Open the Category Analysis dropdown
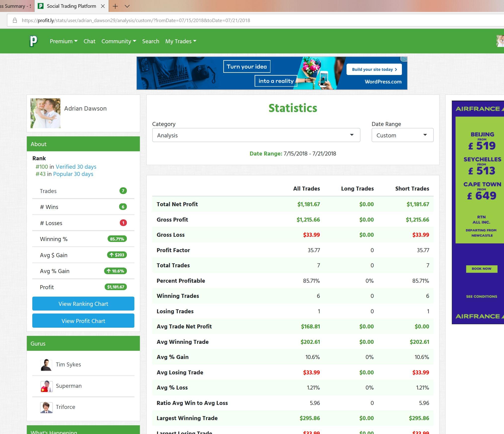This screenshot has height=434, width=504. (x=256, y=135)
